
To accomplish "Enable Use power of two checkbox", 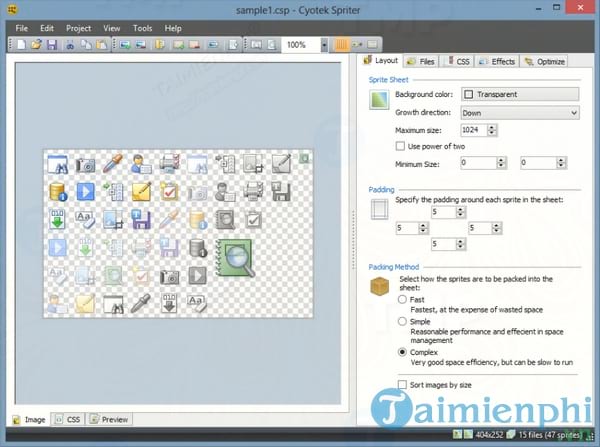I will coord(401,146).
